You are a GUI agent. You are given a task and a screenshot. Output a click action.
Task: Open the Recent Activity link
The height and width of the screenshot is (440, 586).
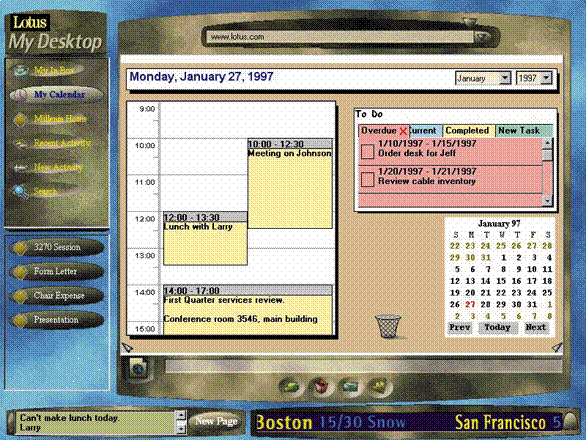pyautogui.click(x=62, y=143)
